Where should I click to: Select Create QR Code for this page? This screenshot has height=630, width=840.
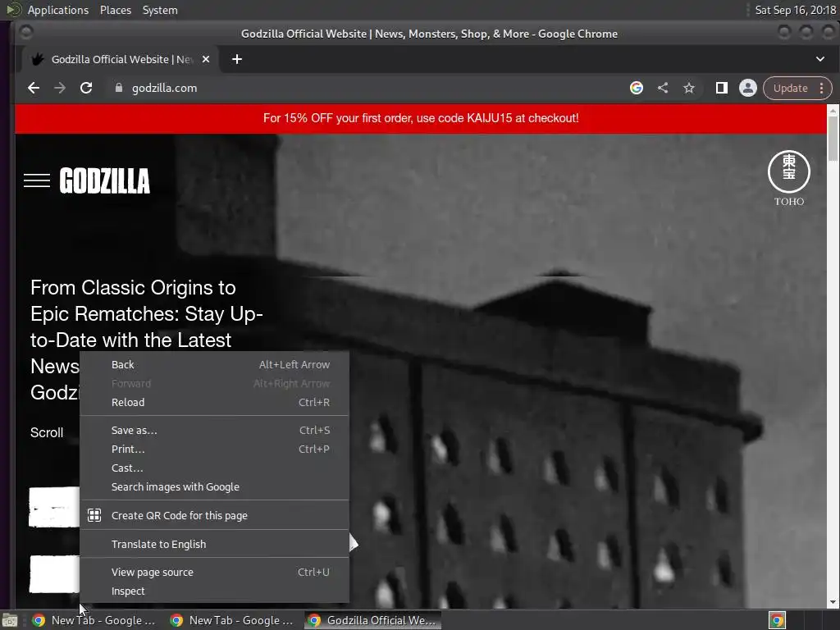pos(214,515)
